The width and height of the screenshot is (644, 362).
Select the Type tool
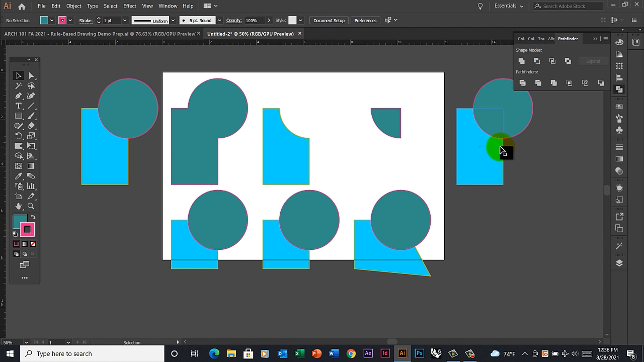(x=18, y=106)
